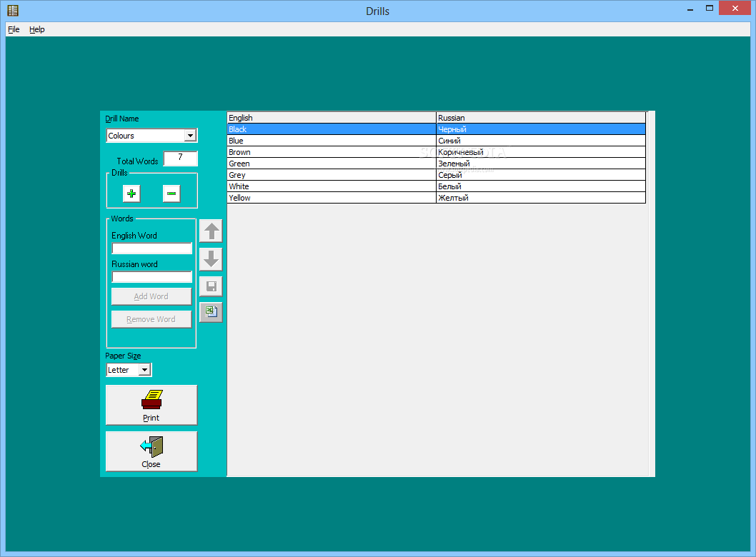756x557 pixels.
Task: Close the drill editor panel
Action: coord(151,451)
